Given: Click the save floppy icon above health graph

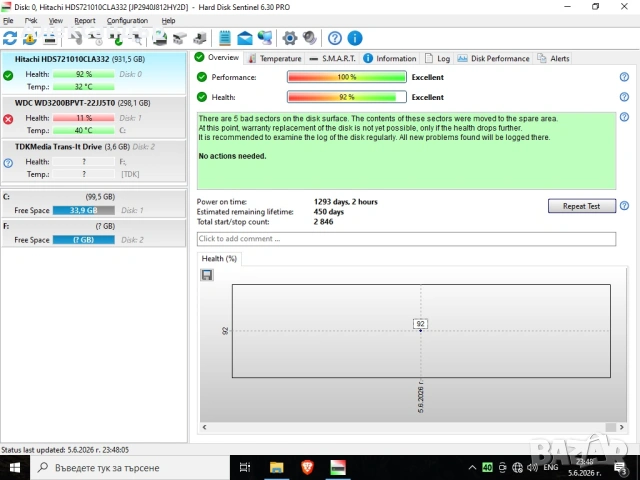Looking at the screenshot, I should [207, 275].
